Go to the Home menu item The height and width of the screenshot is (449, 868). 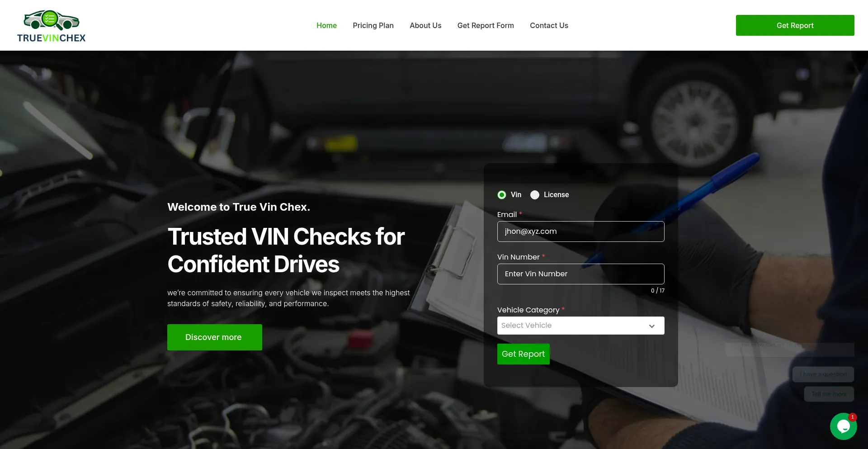tap(326, 25)
